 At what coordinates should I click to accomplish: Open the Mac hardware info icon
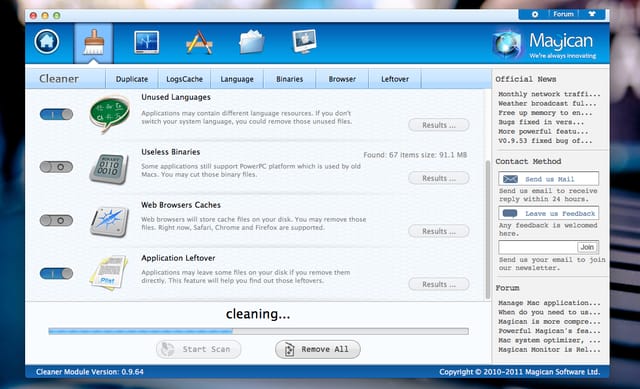304,41
